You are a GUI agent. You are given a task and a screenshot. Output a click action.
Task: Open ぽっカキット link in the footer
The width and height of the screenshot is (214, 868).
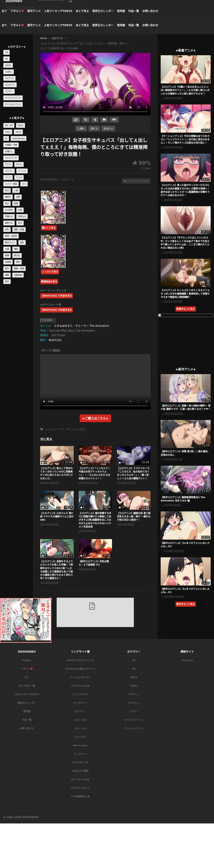click(80, 702)
